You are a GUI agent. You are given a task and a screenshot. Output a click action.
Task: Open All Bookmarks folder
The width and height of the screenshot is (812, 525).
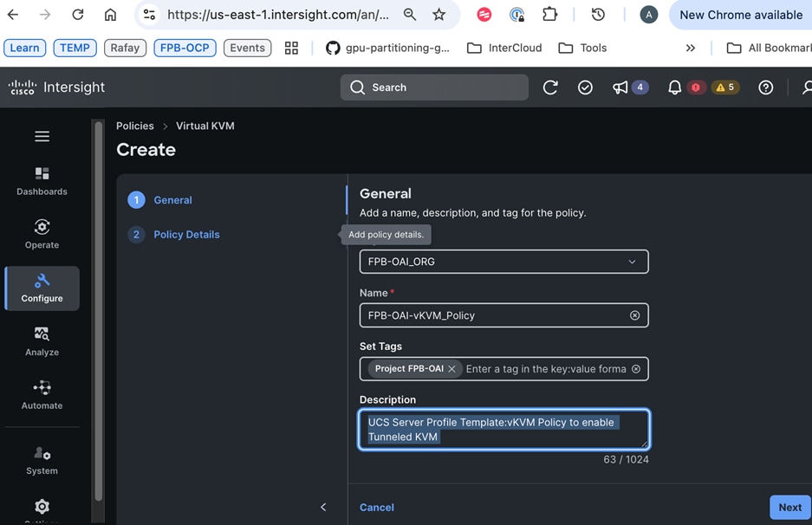[769, 49]
